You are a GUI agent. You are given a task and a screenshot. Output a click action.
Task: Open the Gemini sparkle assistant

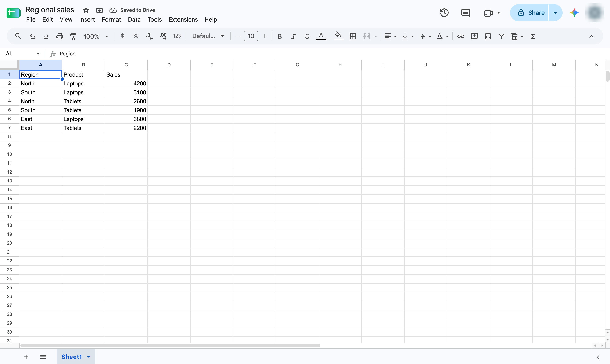tap(574, 13)
